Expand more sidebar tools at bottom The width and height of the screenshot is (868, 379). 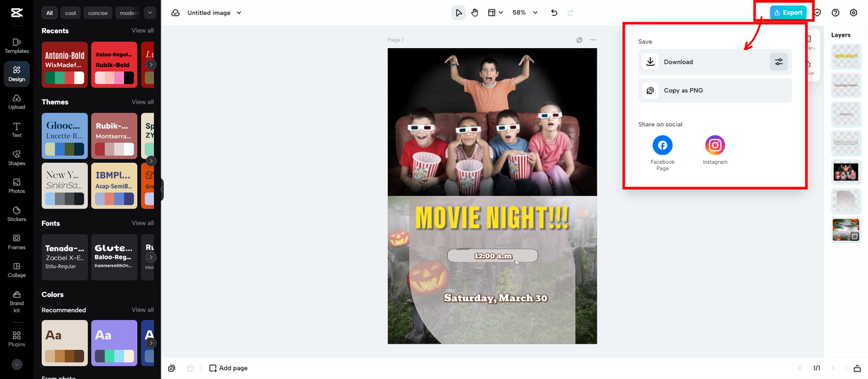[x=16, y=364]
